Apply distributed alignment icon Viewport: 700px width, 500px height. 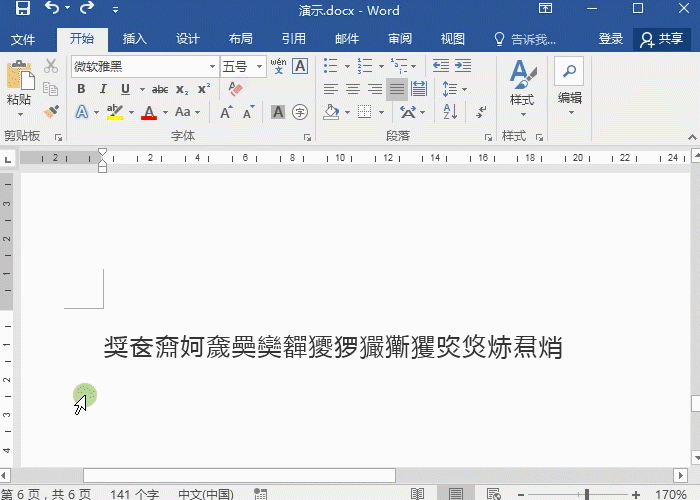coord(419,89)
